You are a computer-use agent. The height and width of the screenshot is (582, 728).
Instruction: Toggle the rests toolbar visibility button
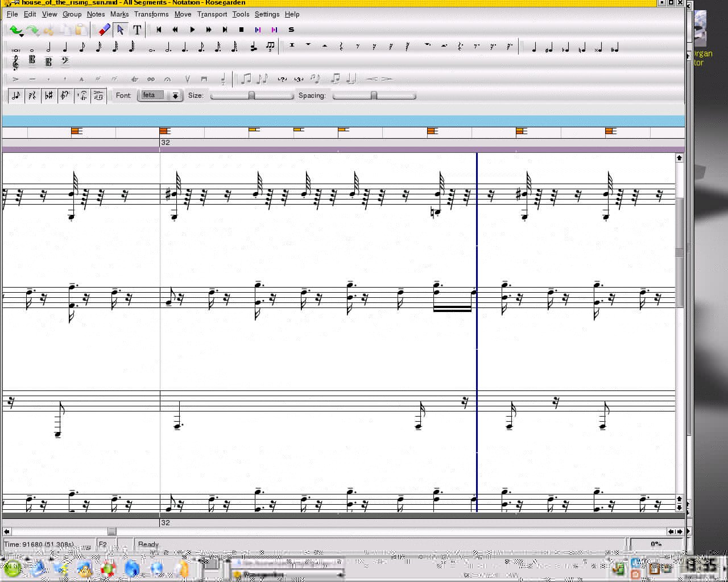tap(32, 95)
